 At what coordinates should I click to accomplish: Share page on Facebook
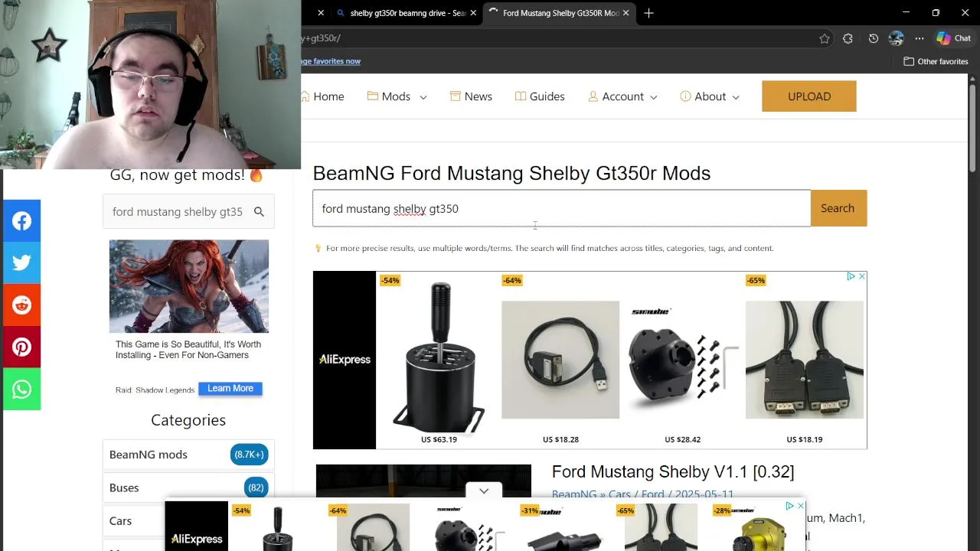[x=21, y=221]
